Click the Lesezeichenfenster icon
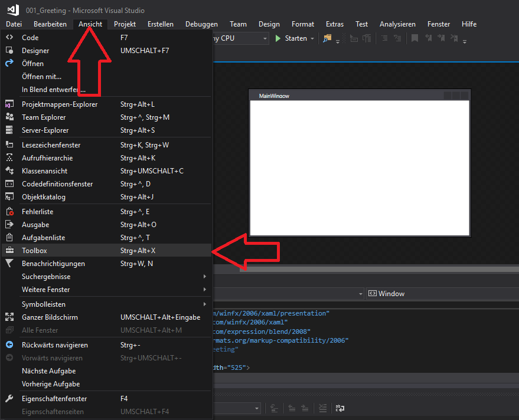 (9, 145)
